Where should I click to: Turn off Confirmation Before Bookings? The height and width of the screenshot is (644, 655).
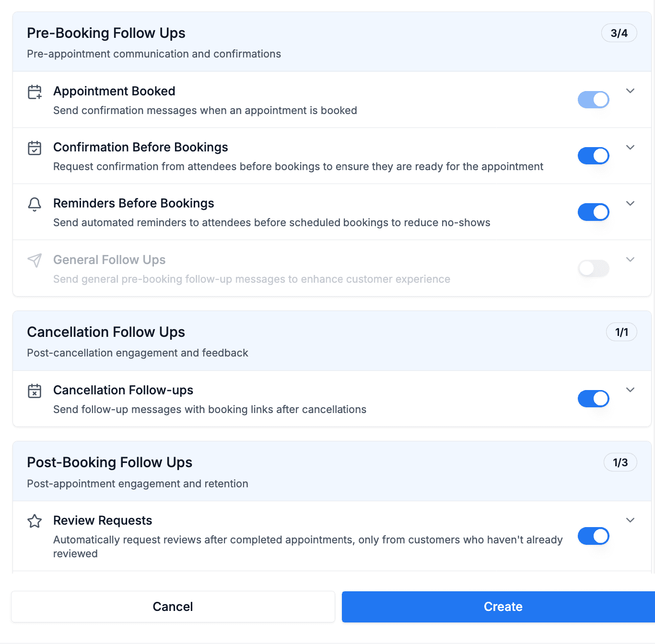[593, 156]
